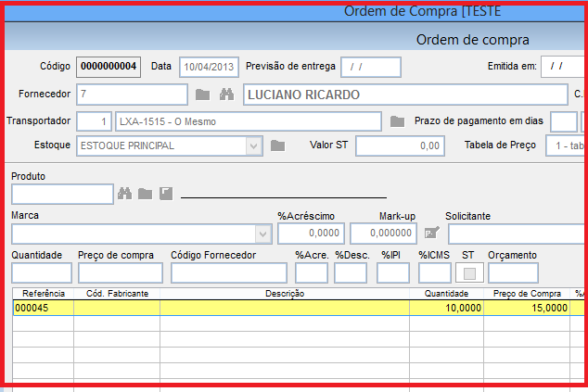Viewport: 588px width, 392px height.
Task: Sort by the Referência column header
Action: (x=44, y=294)
